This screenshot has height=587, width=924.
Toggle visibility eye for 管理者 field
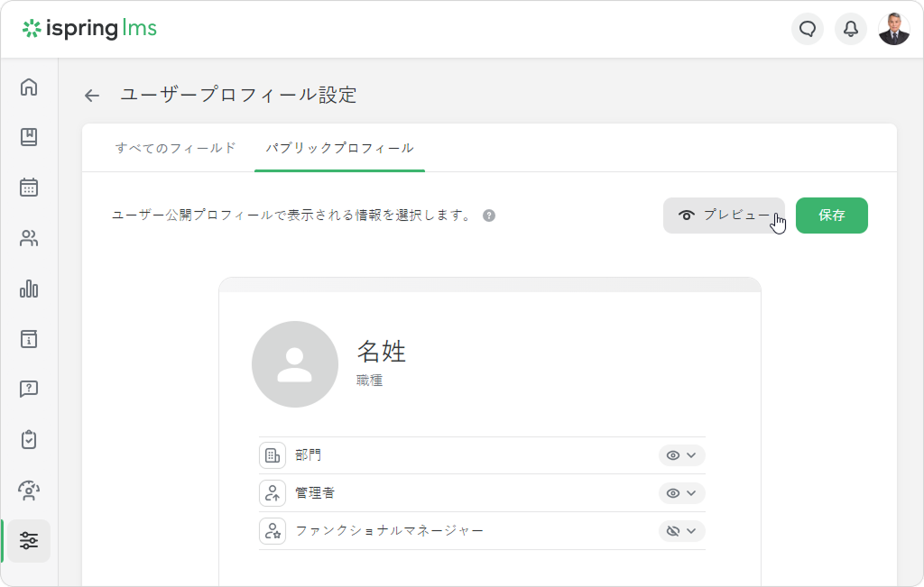[x=672, y=493]
